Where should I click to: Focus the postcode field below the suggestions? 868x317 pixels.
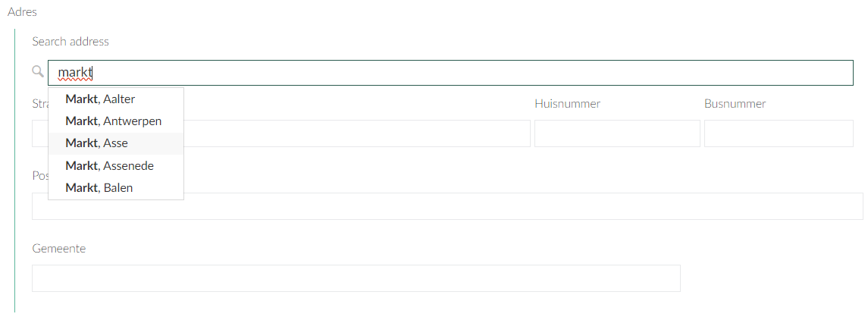pyautogui.click(x=523, y=206)
